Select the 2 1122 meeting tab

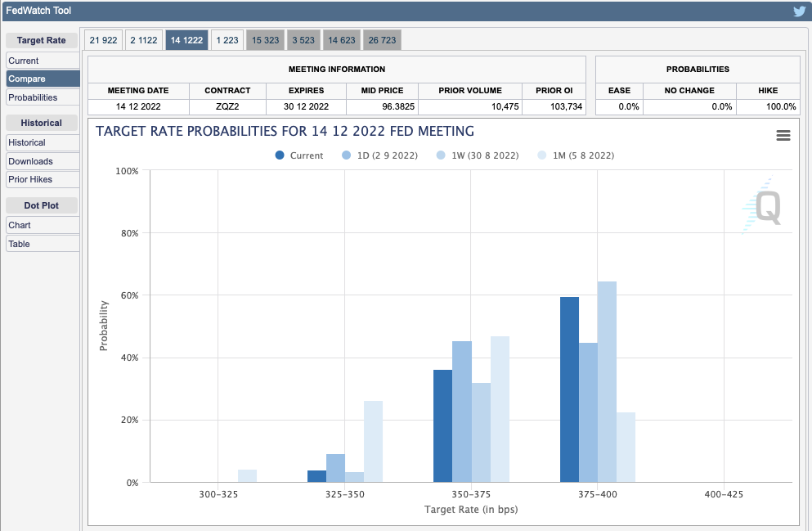pyautogui.click(x=143, y=40)
